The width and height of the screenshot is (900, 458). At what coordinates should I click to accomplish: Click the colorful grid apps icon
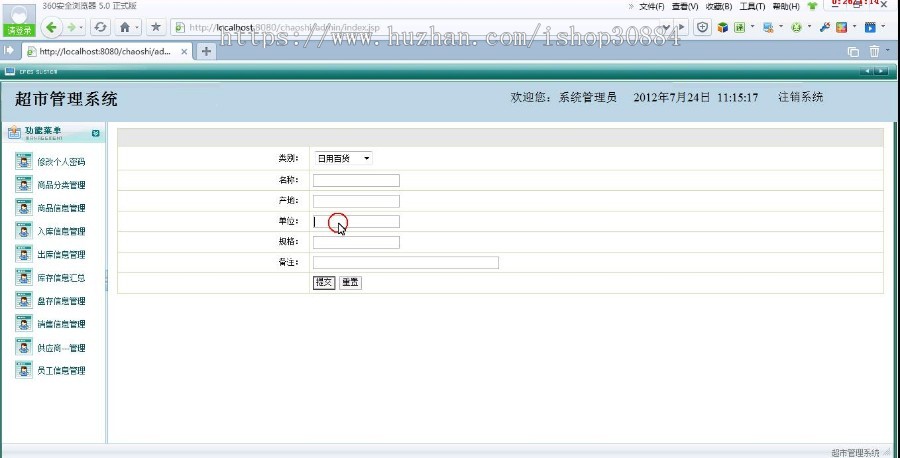[841, 27]
